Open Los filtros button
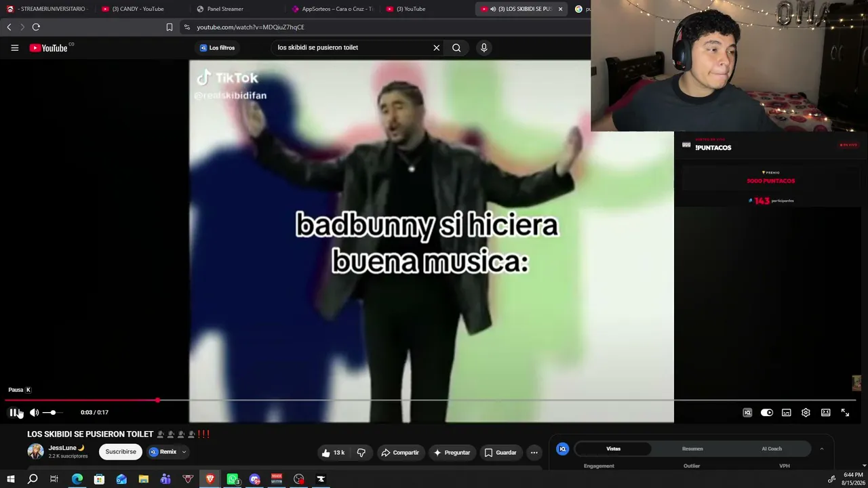 217,47
